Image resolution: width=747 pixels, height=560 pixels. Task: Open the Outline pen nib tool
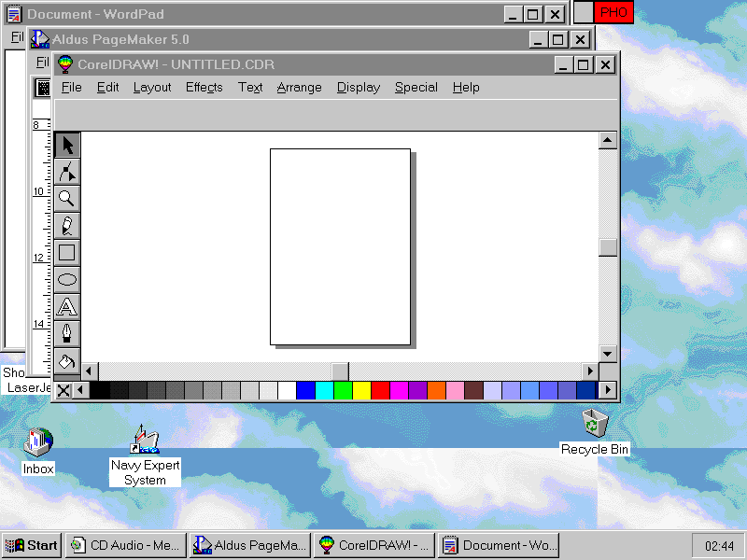[x=66, y=333]
